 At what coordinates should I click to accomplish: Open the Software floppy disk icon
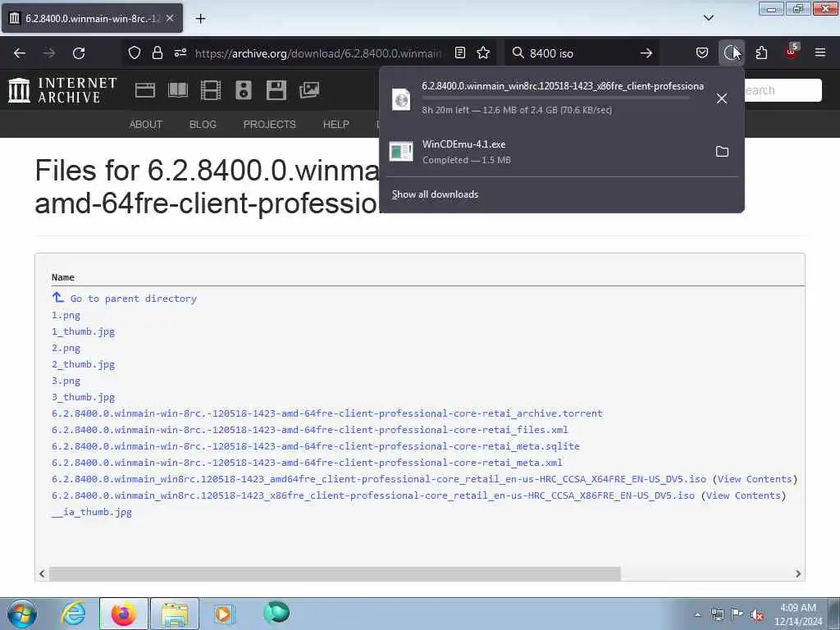[276, 90]
